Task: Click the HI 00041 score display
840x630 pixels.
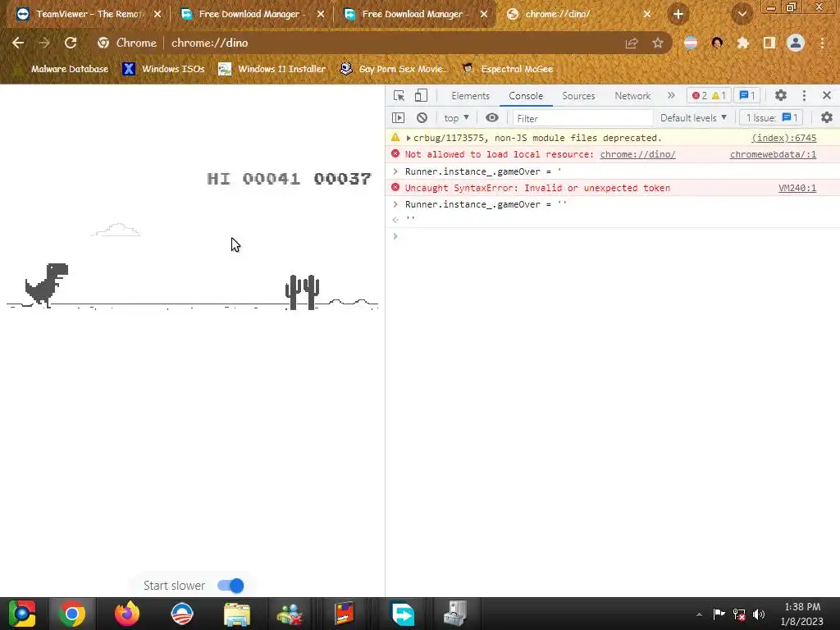Action: [x=253, y=178]
